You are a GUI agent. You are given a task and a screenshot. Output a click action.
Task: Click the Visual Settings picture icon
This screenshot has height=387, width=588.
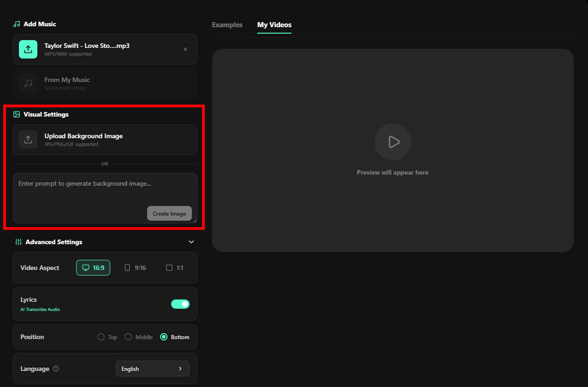pos(17,114)
